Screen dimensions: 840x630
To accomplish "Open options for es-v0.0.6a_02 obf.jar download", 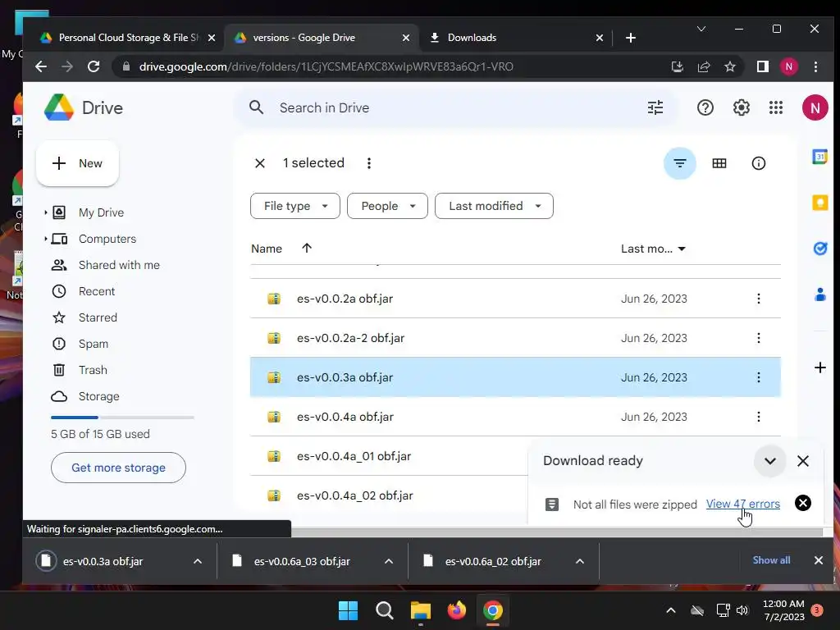I will [x=580, y=561].
